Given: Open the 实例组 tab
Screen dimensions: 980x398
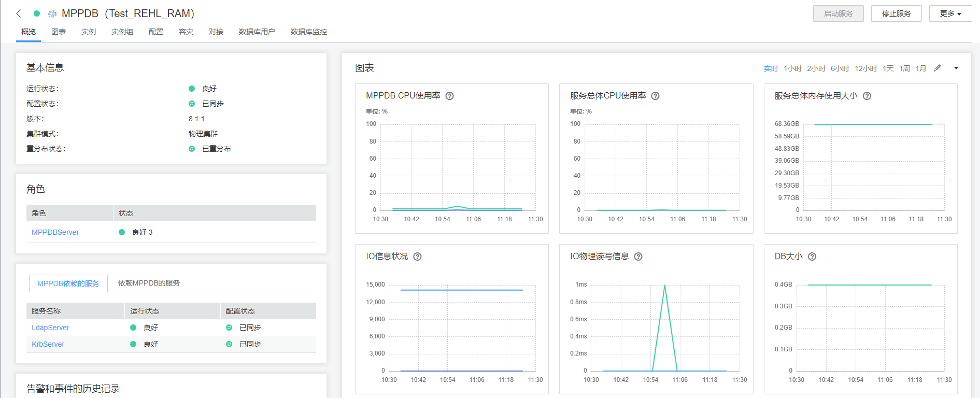Looking at the screenshot, I should [x=122, y=32].
